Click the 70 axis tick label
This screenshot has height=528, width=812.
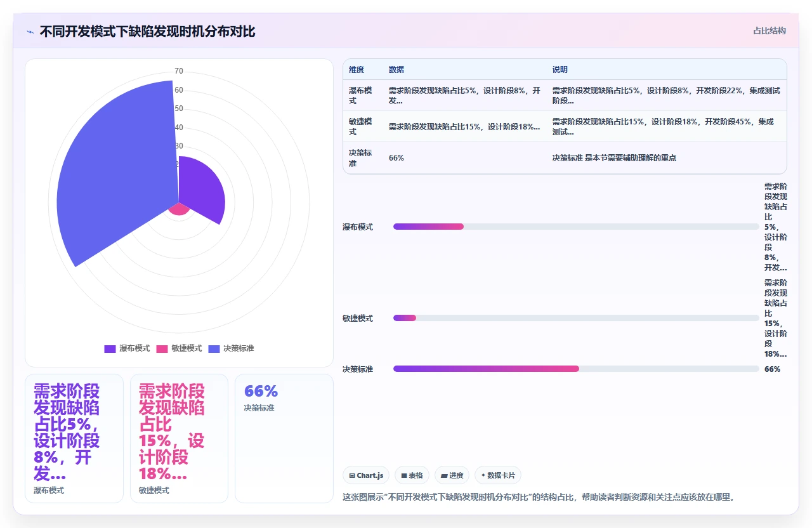[179, 71]
